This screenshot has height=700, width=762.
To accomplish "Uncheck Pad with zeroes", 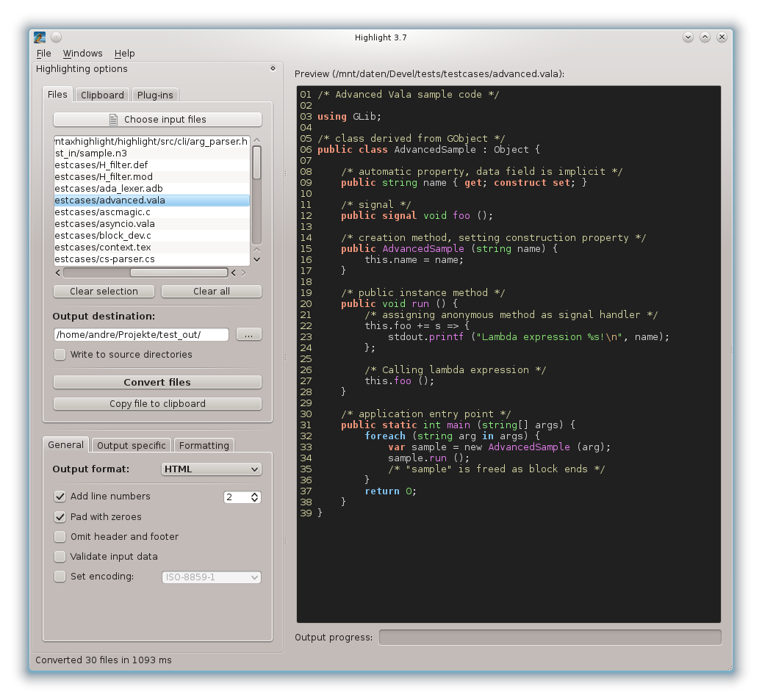I will (x=60, y=517).
